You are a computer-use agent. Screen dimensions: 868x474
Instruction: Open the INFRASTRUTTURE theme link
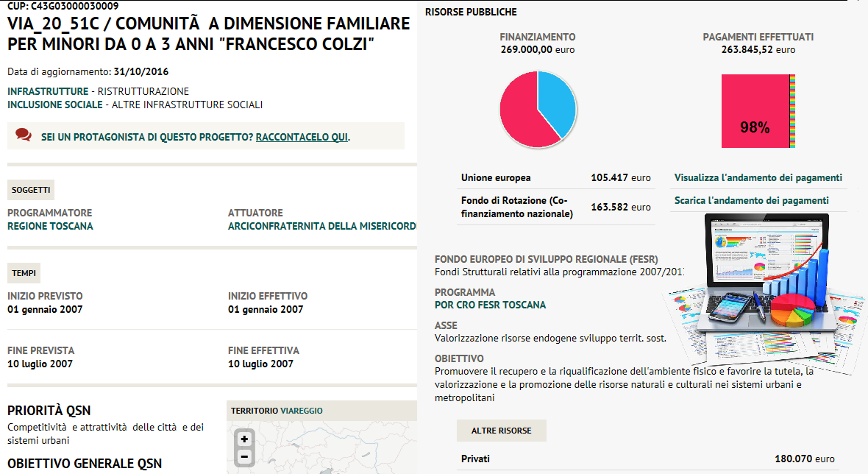pyautogui.click(x=48, y=91)
